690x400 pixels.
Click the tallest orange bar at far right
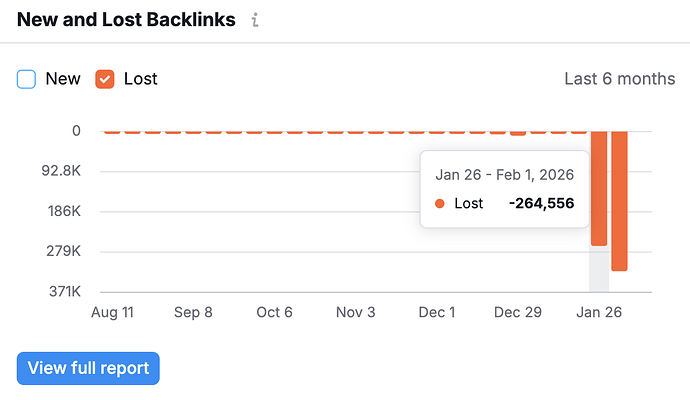point(619,200)
